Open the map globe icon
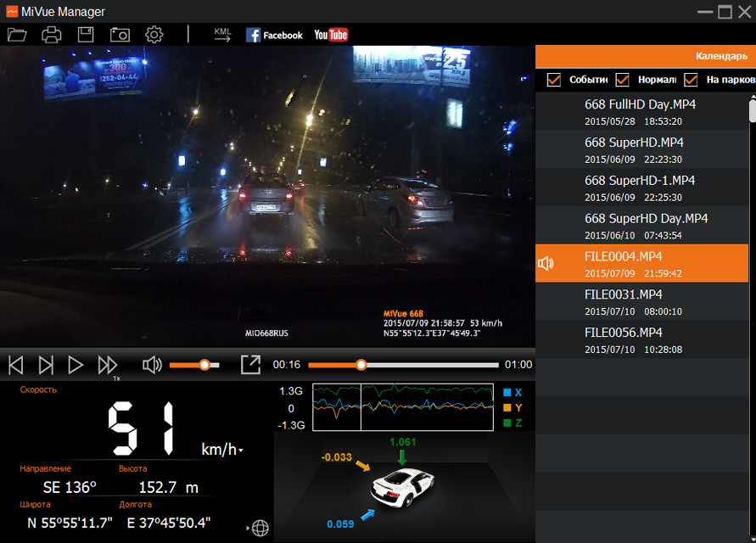756x543 pixels. click(x=260, y=528)
